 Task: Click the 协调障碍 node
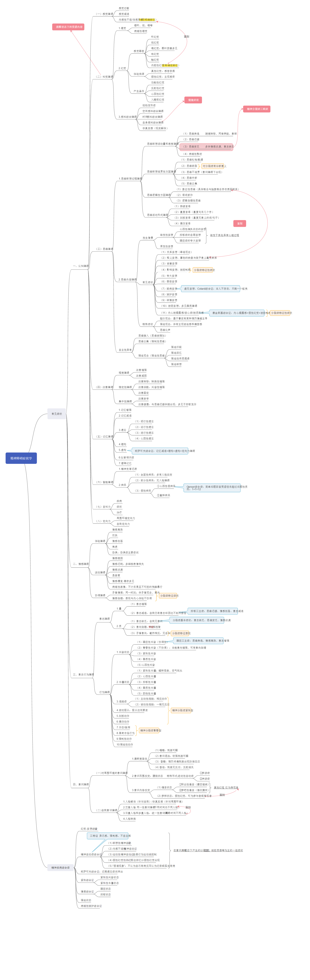tap(100, 595)
